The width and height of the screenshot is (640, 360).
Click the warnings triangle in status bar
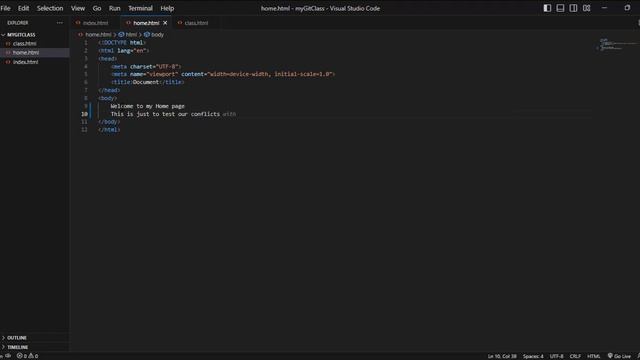31,356
